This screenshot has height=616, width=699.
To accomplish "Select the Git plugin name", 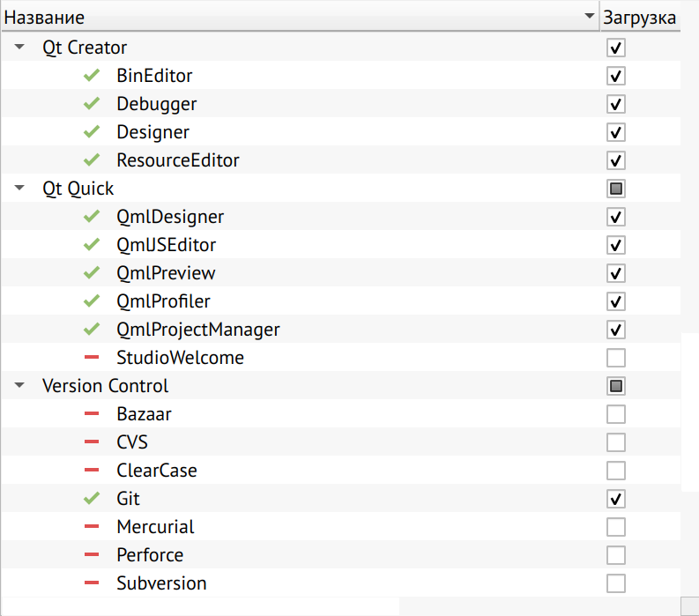I will pyautogui.click(x=128, y=499).
